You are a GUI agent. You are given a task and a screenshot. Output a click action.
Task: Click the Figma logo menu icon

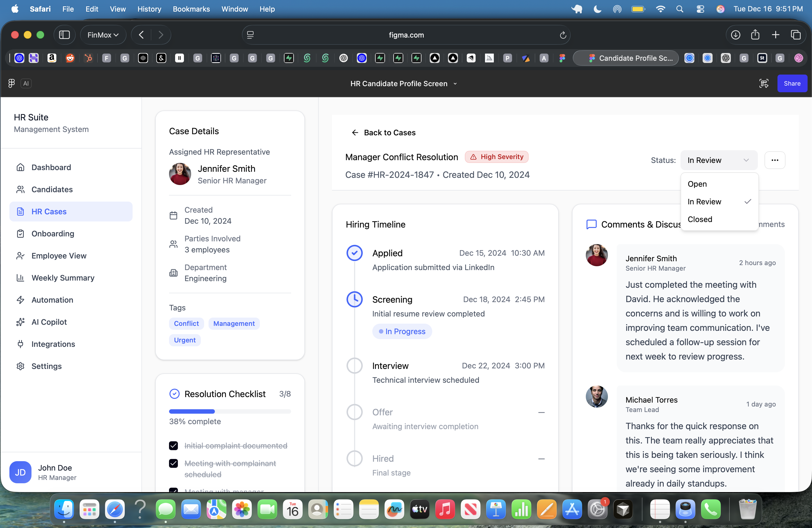point(11,83)
